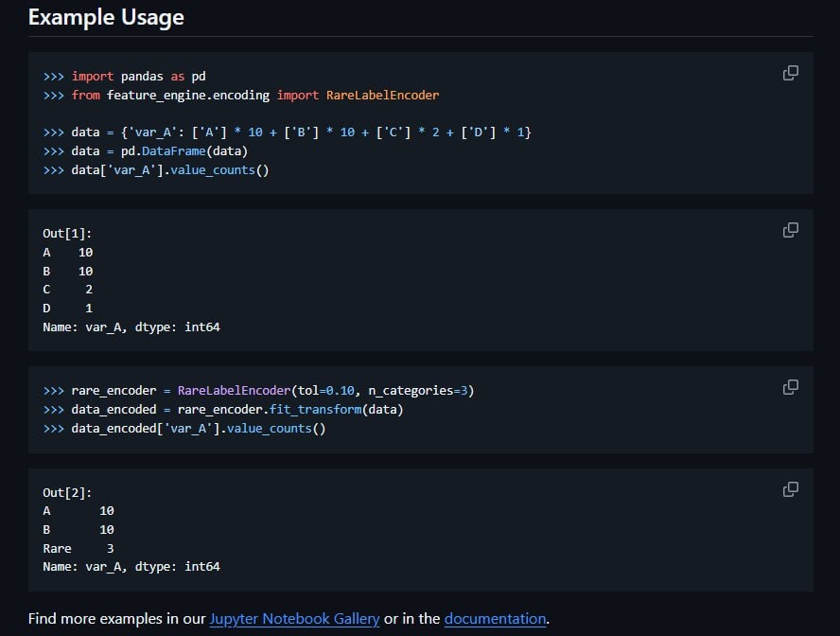Copy the Out[1] output block

pos(791,230)
